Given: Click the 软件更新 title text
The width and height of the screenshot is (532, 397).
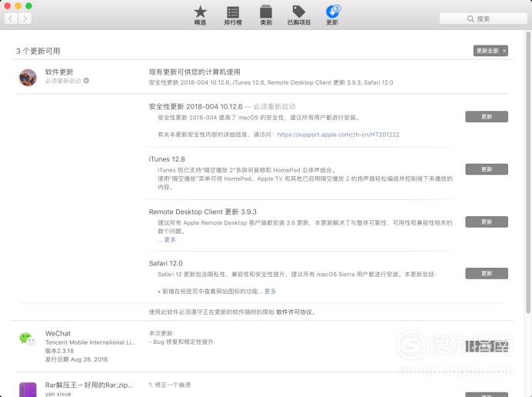Looking at the screenshot, I should (x=59, y=72).
